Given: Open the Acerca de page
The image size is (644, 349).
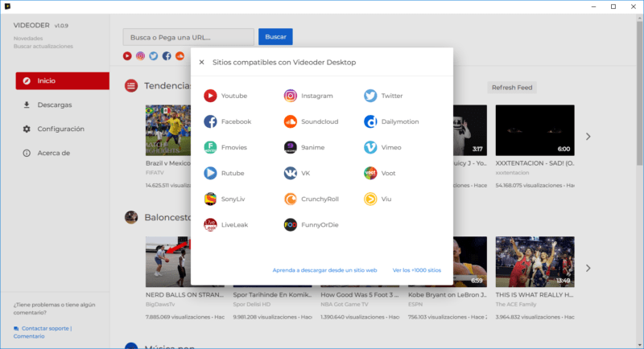Looking at the screenshot, I should [54, 153].
